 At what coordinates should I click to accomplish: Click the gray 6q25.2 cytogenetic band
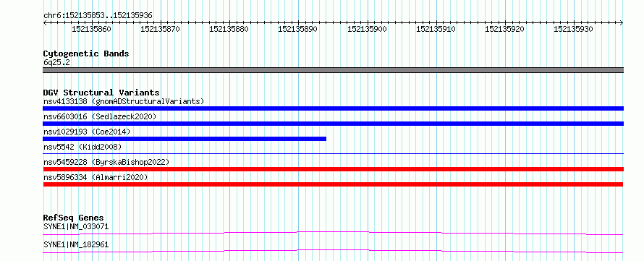point(333,70)
